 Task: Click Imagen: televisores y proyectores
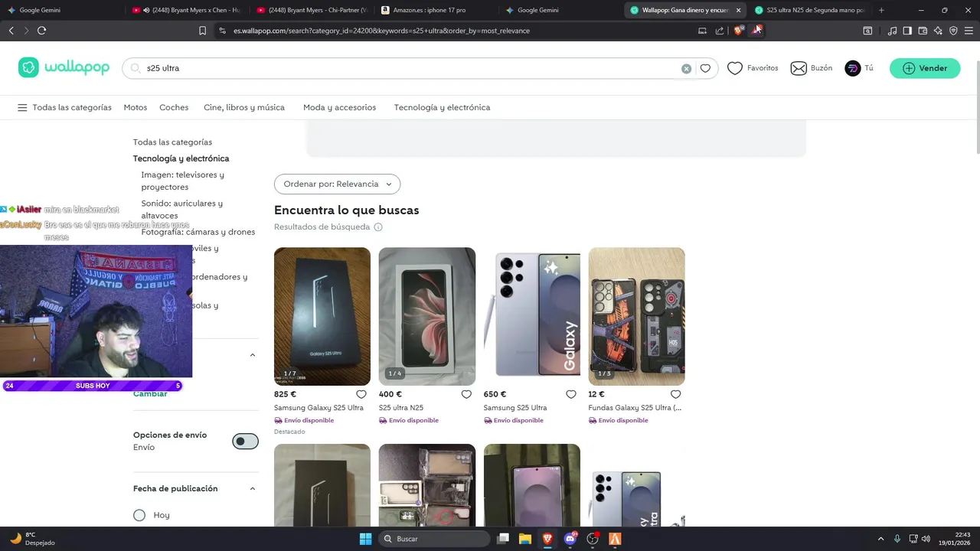182,181
